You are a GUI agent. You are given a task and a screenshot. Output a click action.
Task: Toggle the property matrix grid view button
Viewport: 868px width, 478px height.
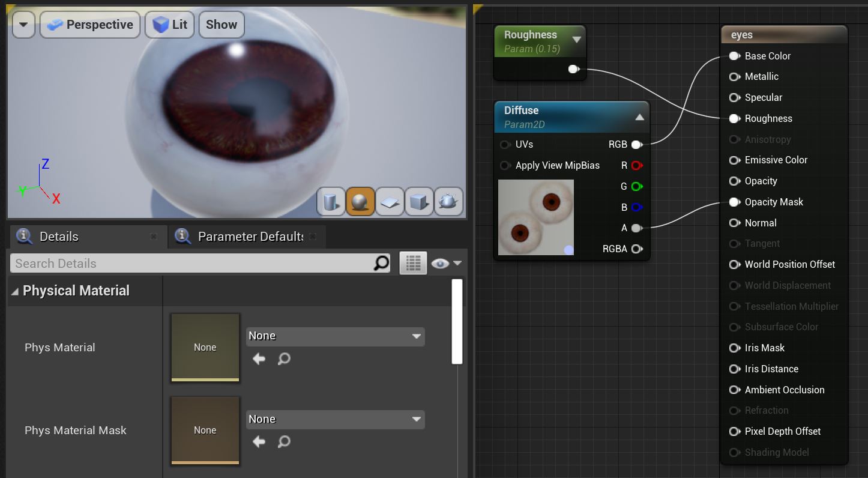point(413,263)
